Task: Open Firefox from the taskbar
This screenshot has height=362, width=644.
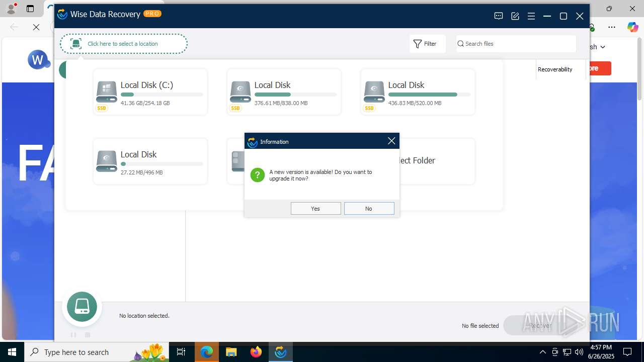Action: pyautogui.click(x=256, y=352)
